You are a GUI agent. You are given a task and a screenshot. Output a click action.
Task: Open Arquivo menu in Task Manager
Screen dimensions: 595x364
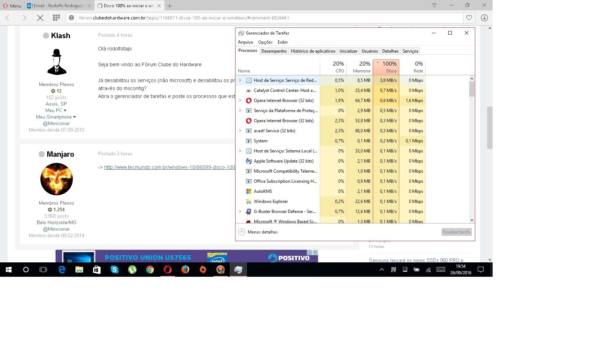tap(245, 42)
